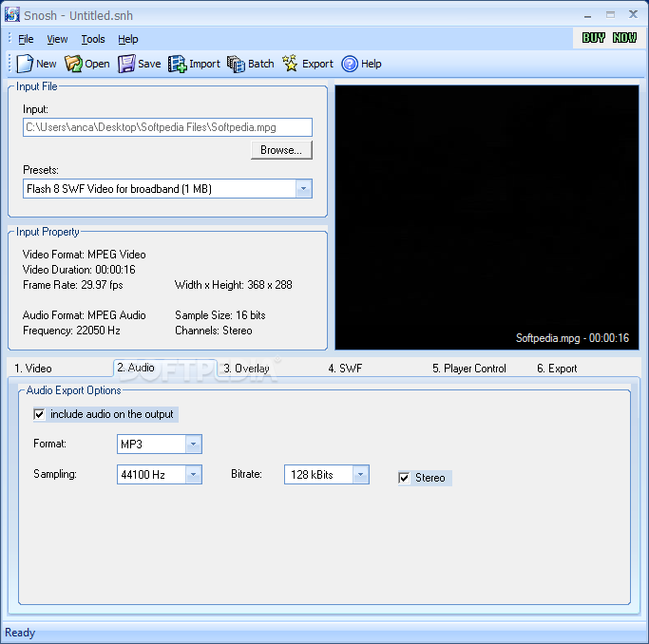This screenshot has height=644, width=649.
Task: Open the Help menu in the menu bar
Action: [x=128, y=39]
